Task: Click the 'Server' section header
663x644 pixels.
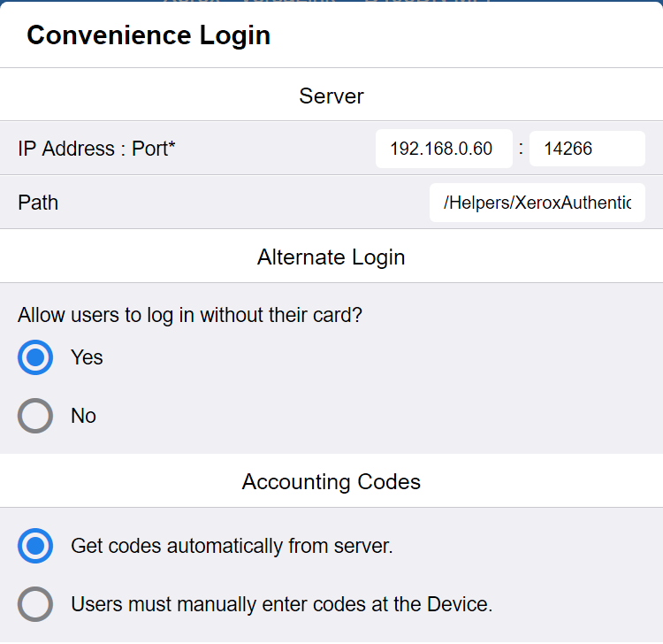Action: (331, 96)
